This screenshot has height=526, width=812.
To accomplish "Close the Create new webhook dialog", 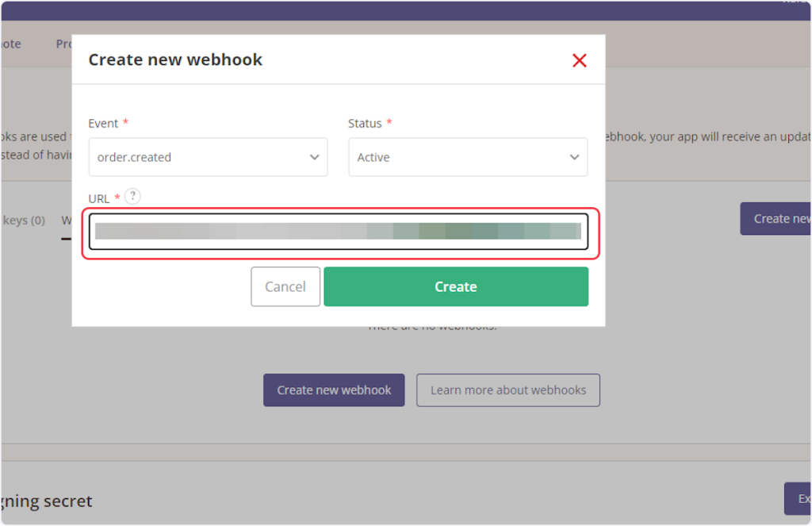I will click(580, 60).
